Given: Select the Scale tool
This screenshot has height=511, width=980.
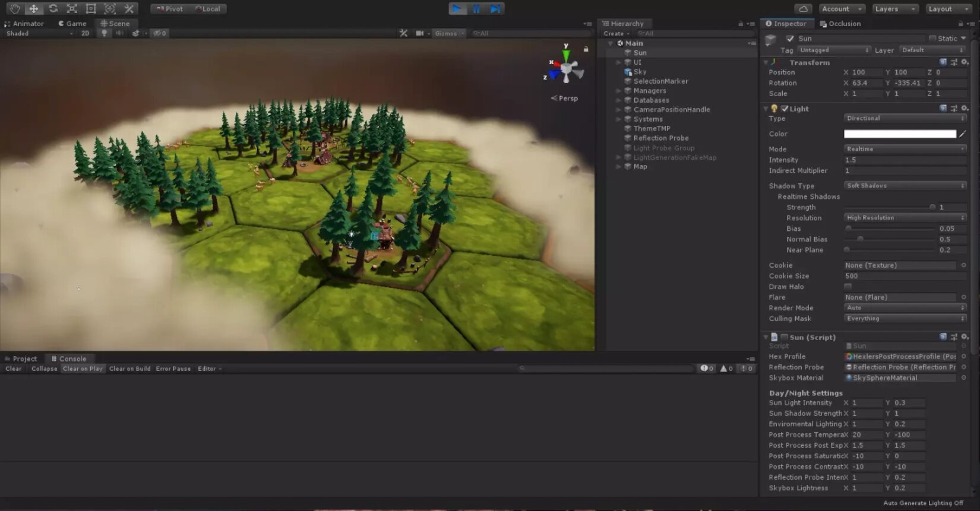Looking at the screenshot, I should (x=72, y=9).
